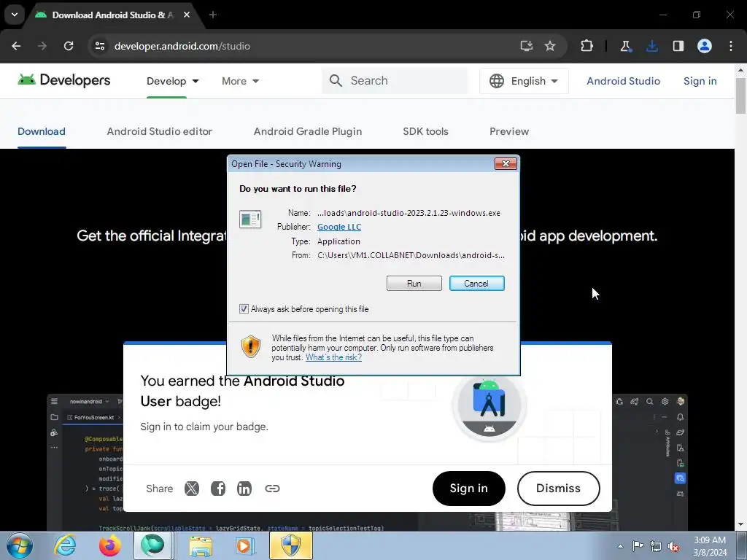Close the Download Android Studio tab
The width and height of the screenshot is (747, 560).
(187, 15)
